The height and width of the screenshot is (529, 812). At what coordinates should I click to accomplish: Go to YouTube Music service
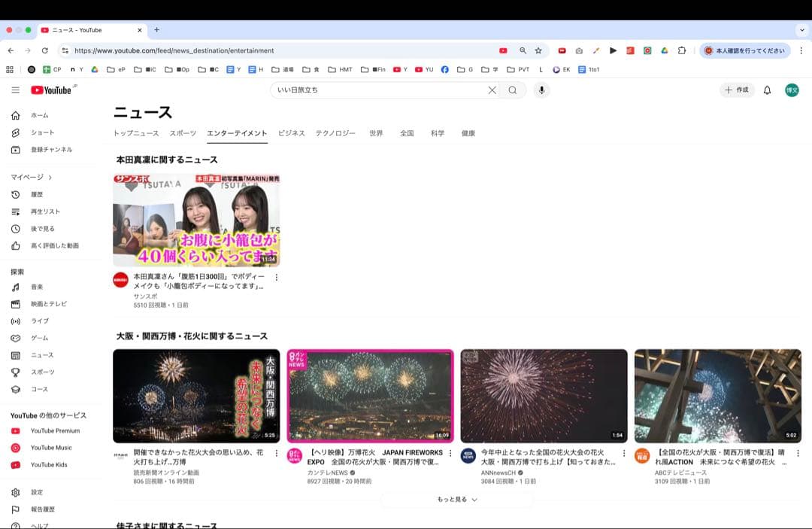click(x=50, y=448)
